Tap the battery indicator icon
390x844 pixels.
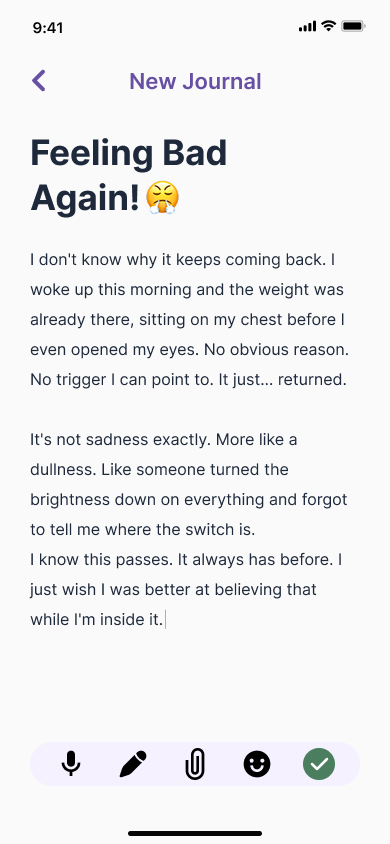pos(353,26)
